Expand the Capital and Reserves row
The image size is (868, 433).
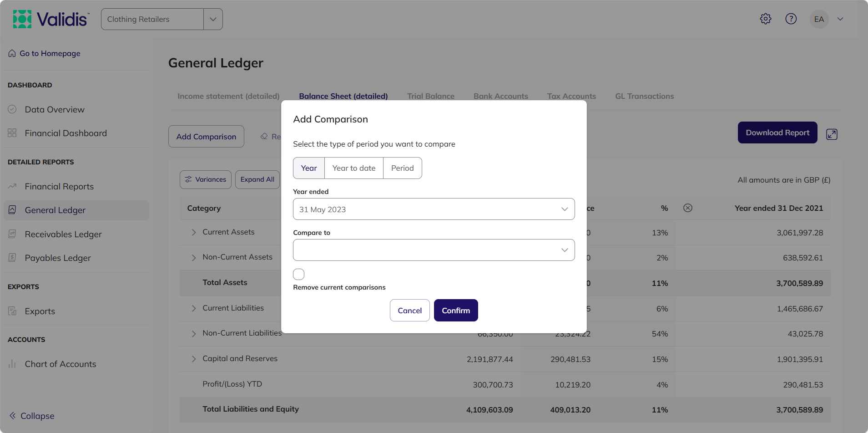coord(194,359)
